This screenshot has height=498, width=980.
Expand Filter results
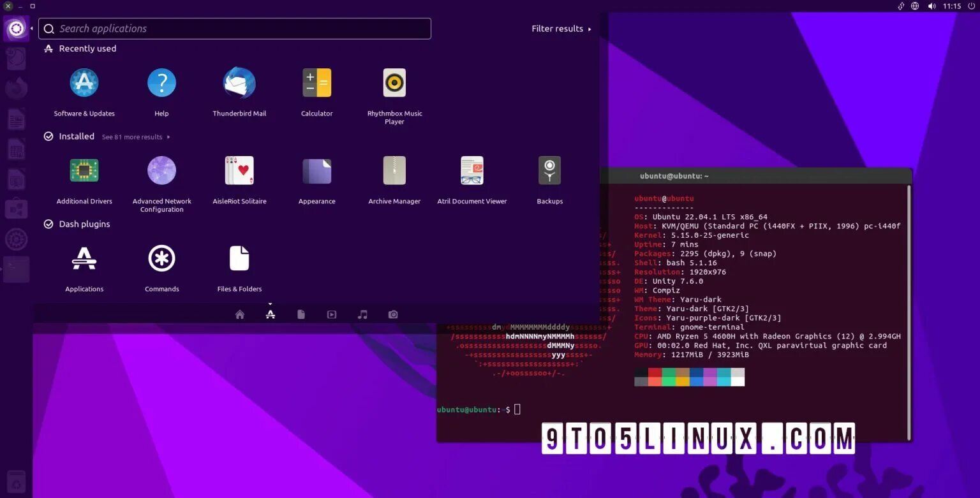pyautogui.click(x=561, y=29)
